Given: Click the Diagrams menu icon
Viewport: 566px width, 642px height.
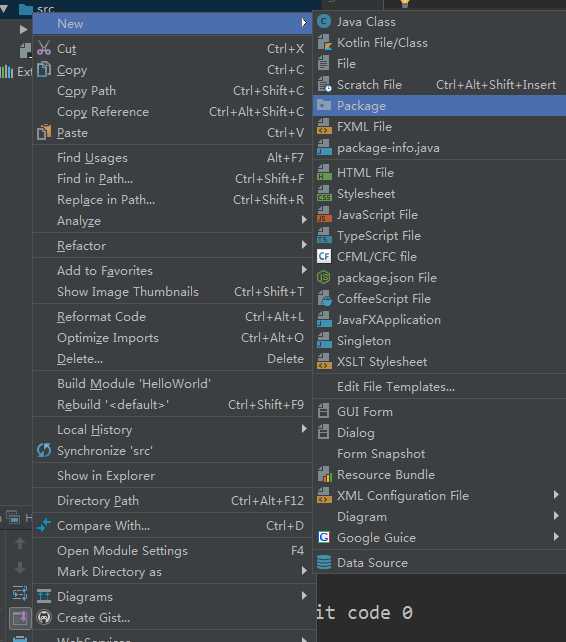Looking at the screenshot, I should tap(44, 597).
